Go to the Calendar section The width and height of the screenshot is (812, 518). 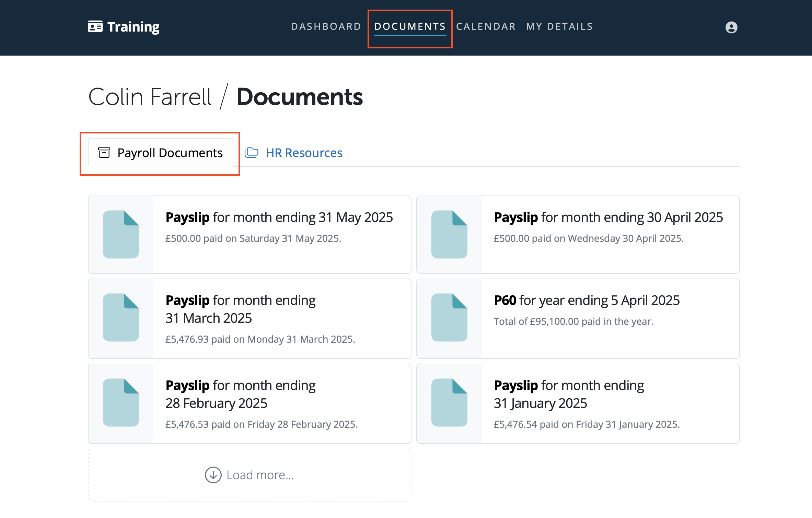486,26
